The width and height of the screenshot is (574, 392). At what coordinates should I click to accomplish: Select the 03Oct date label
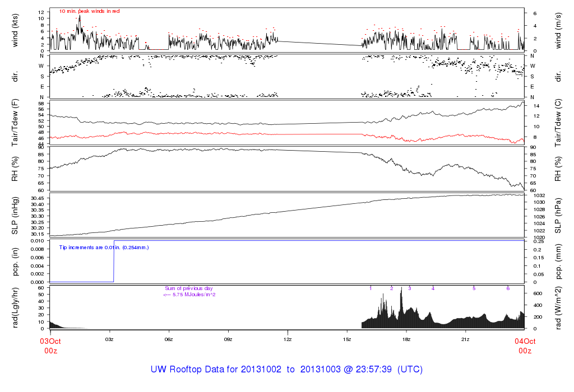coord(49,340)
